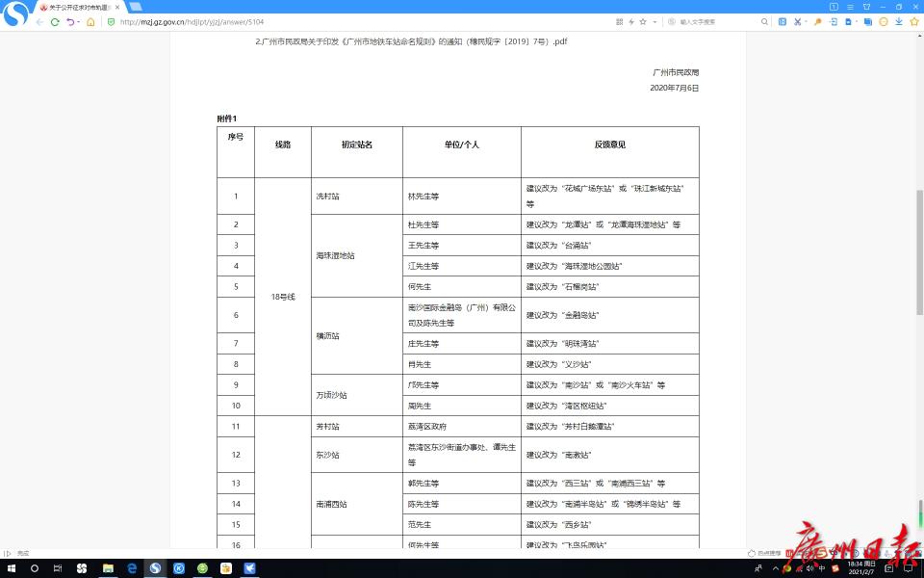The width and height of the screenshot is (924, 578).
Task: Go to the browser home page
Action: 90,21
